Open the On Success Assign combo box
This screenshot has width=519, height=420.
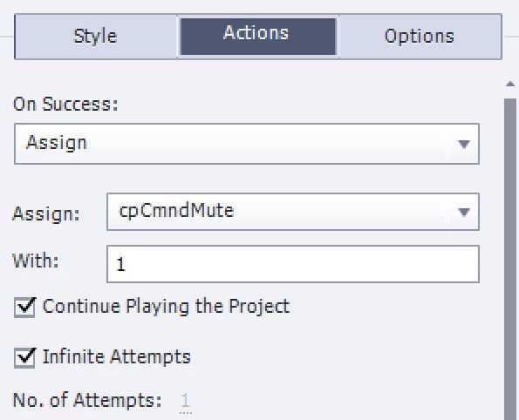[x=247, y=144]
